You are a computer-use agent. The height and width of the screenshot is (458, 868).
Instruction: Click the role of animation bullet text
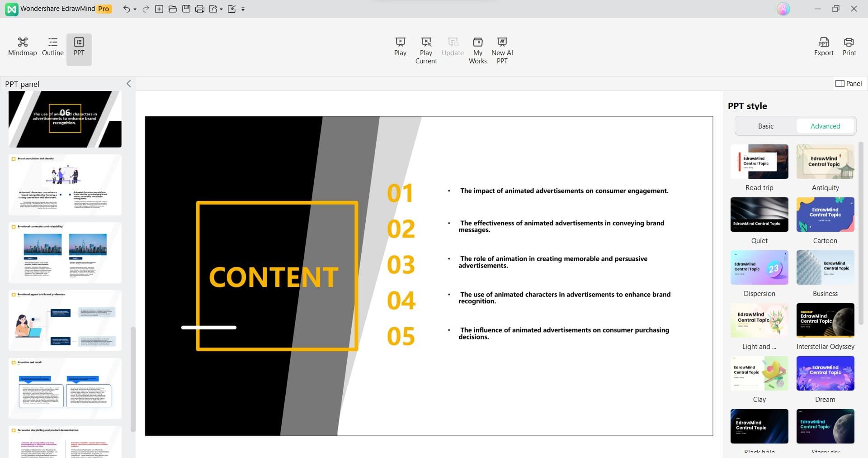coord(553,262)
